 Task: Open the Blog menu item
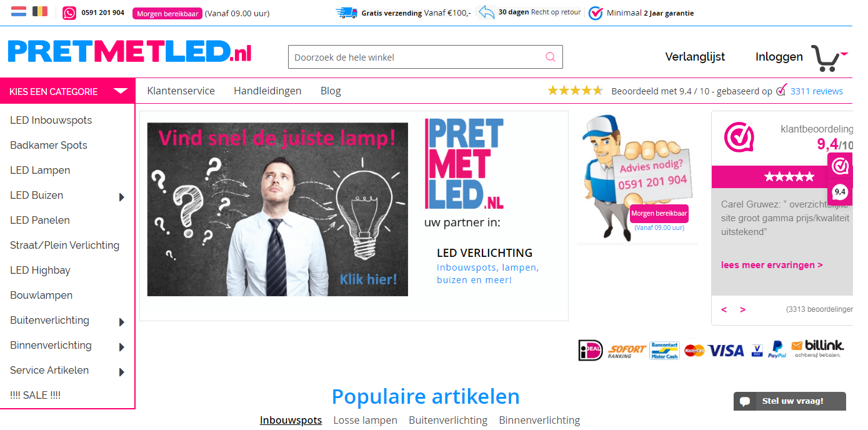[x=331, y=91]
